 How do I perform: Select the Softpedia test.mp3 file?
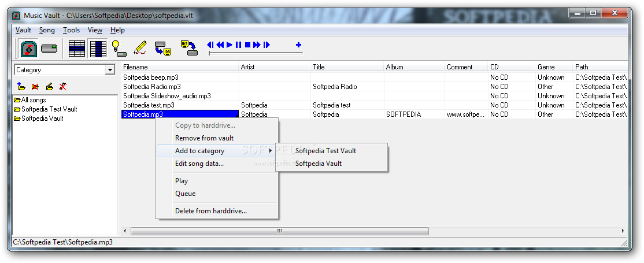(149, 105)
